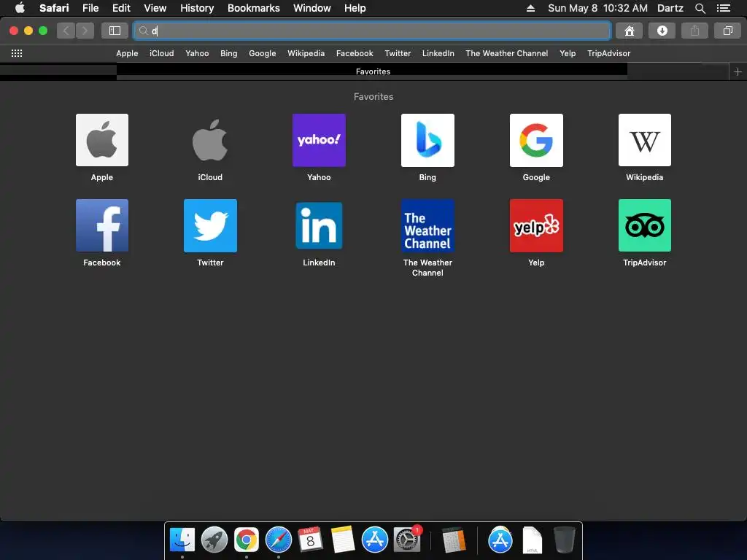Show the Safari sidebar
The height and width of the screenshot is (560, 747).
115,31
